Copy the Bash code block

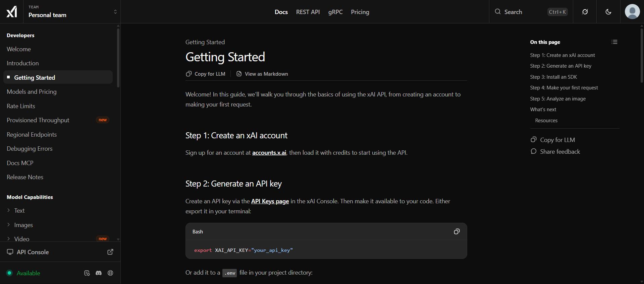(x=457, y=231)
